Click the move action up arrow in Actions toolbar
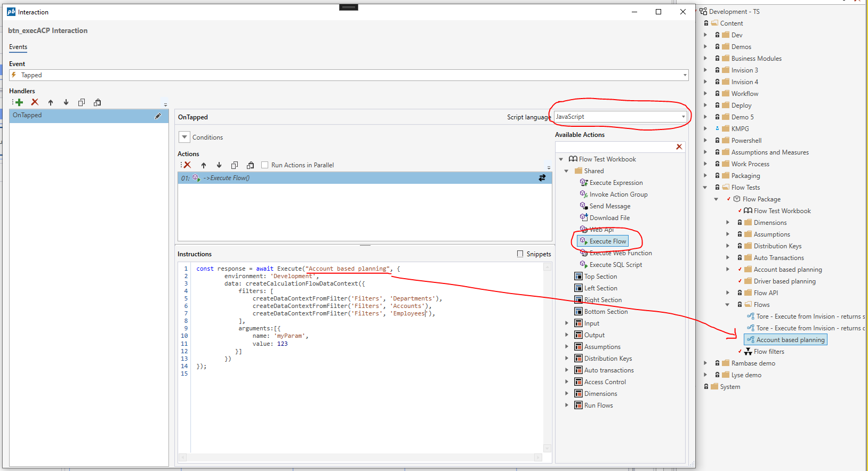 tap(203, 165)
